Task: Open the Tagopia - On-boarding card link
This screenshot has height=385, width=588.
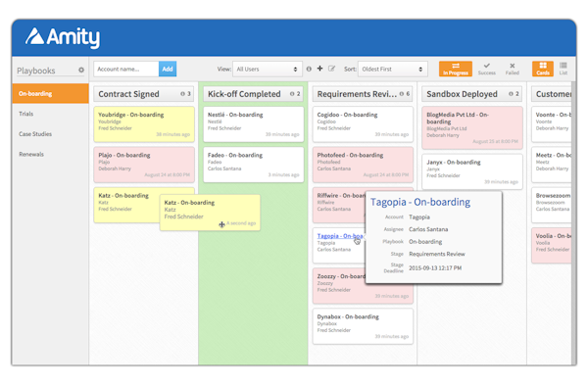Action: [x=339, y=236]
